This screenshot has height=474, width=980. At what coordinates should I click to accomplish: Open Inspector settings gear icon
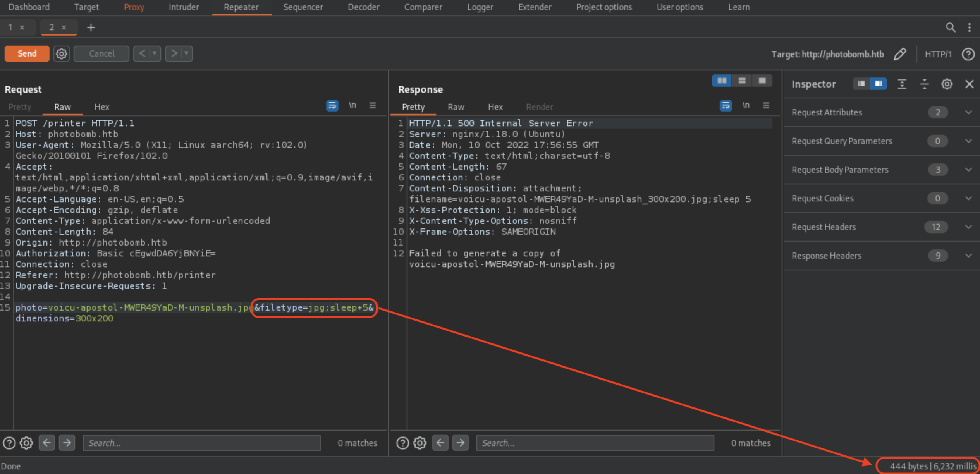947,84
